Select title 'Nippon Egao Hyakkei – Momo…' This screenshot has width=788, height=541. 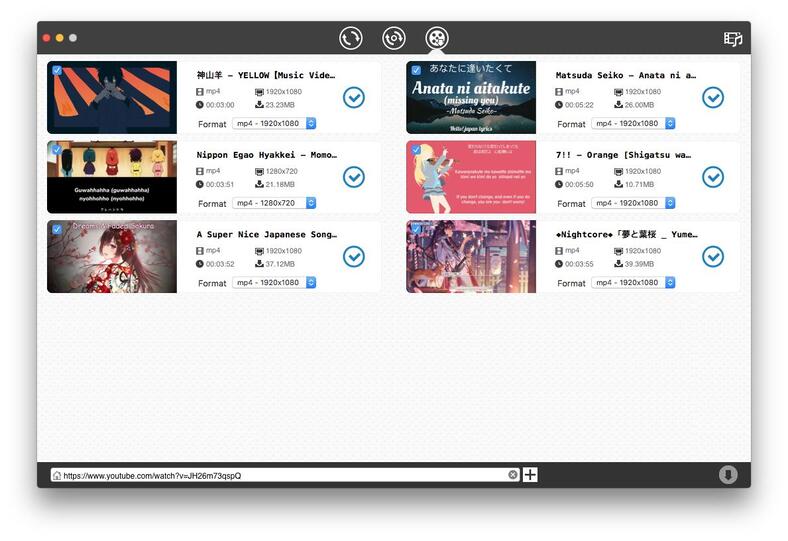tap(267, 155)
